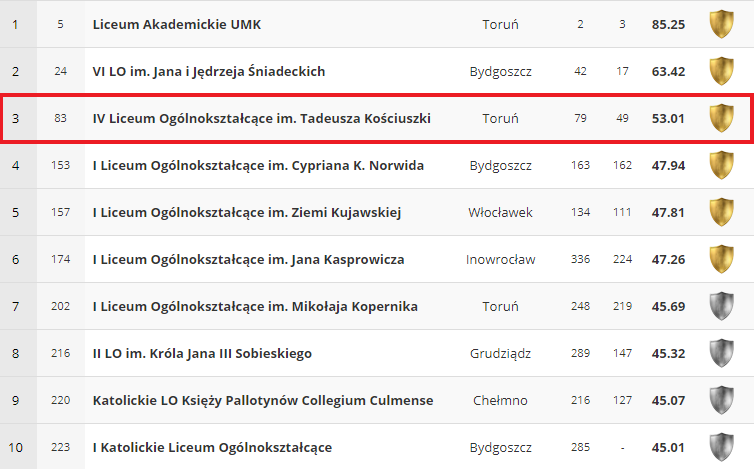
Task: Click silver shield for I LO Kopernika
Action: [721, 306]
